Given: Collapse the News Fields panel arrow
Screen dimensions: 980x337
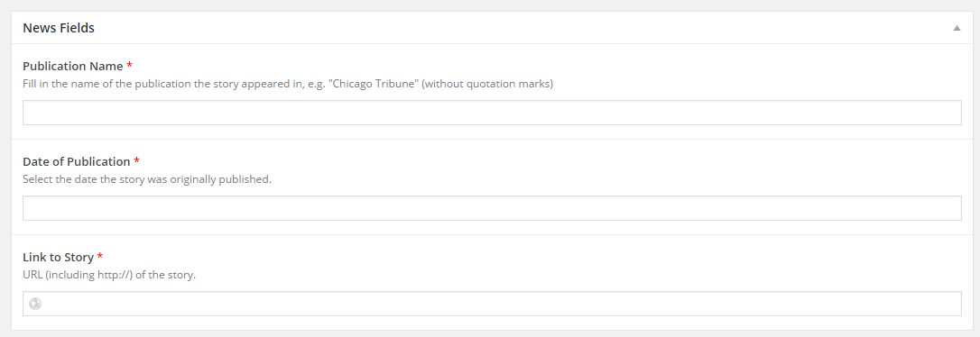Looking at the screenshot, I should pyautogui.click(x=957, y=28).
